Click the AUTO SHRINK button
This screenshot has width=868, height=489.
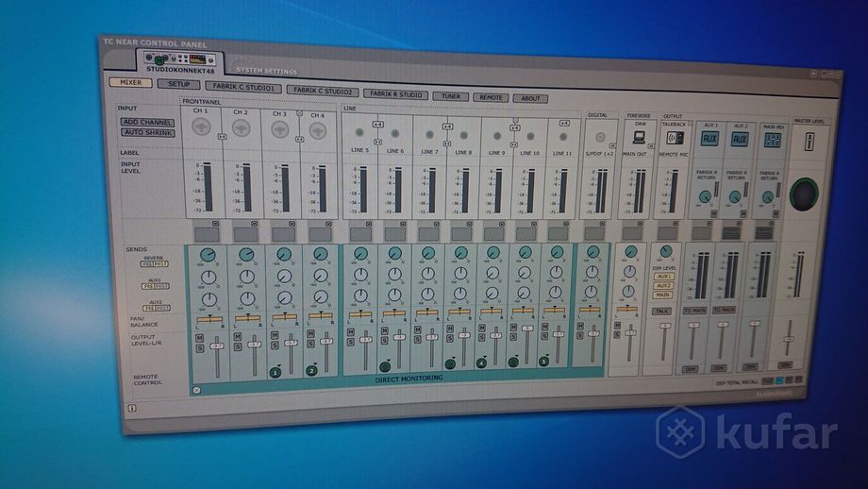pos(148,133)
